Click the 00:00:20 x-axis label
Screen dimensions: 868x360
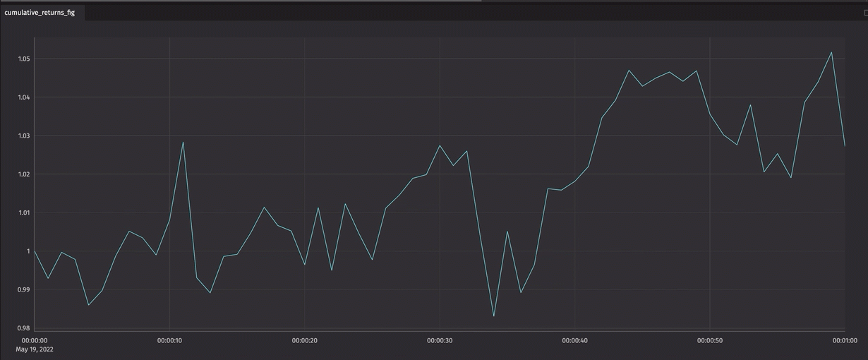[x=304, y=340]
